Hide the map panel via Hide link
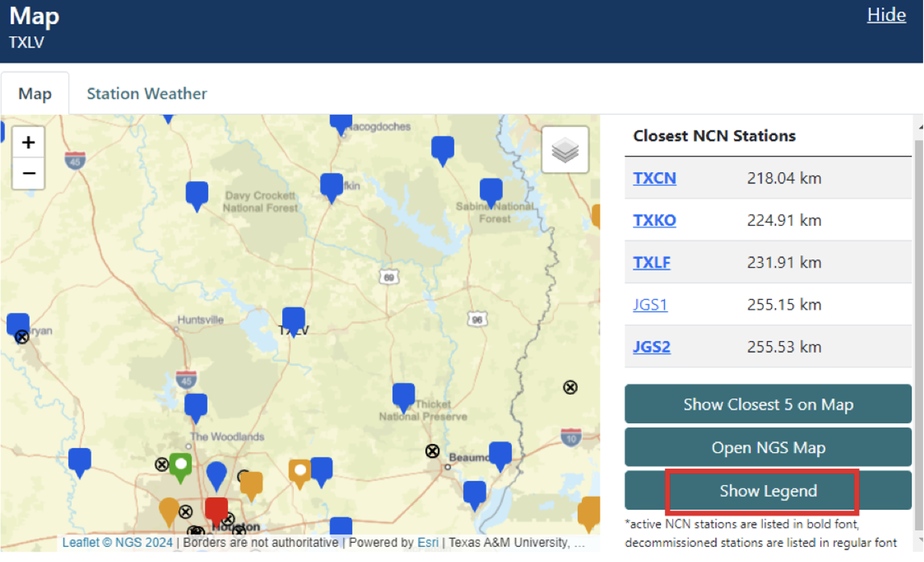Screen dimensions: 924x562 [x=886, y=15]
